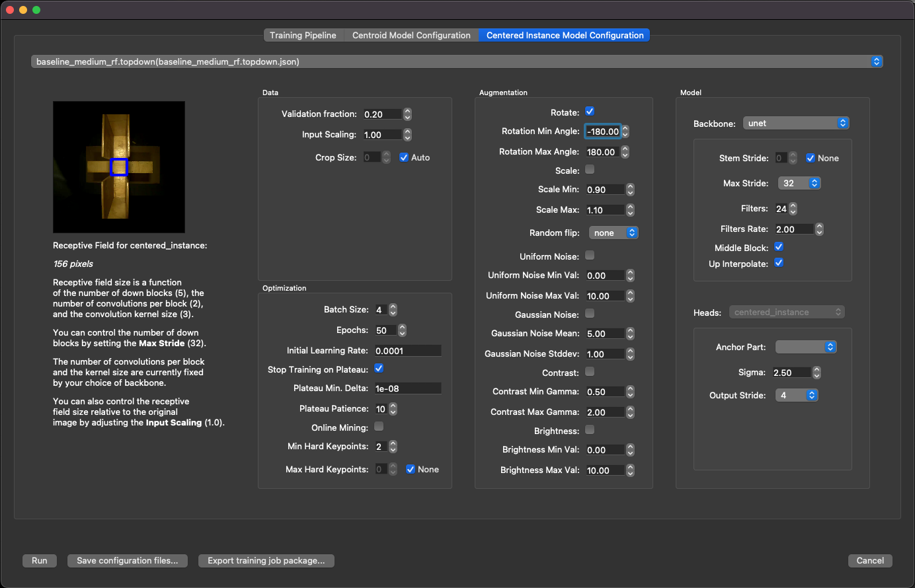Open the Random flip dropdown
Screen dimensions: 915x588
(x=614, y=233)
